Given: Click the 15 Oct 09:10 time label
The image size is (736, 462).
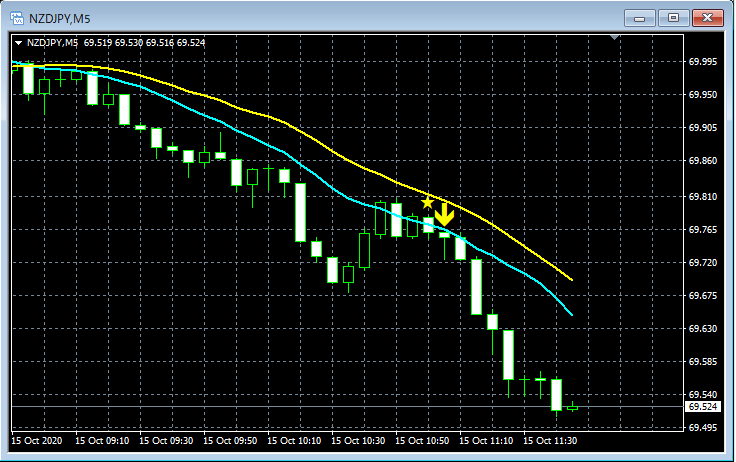Looking at the screenshot, I should (x=102, y=441).
